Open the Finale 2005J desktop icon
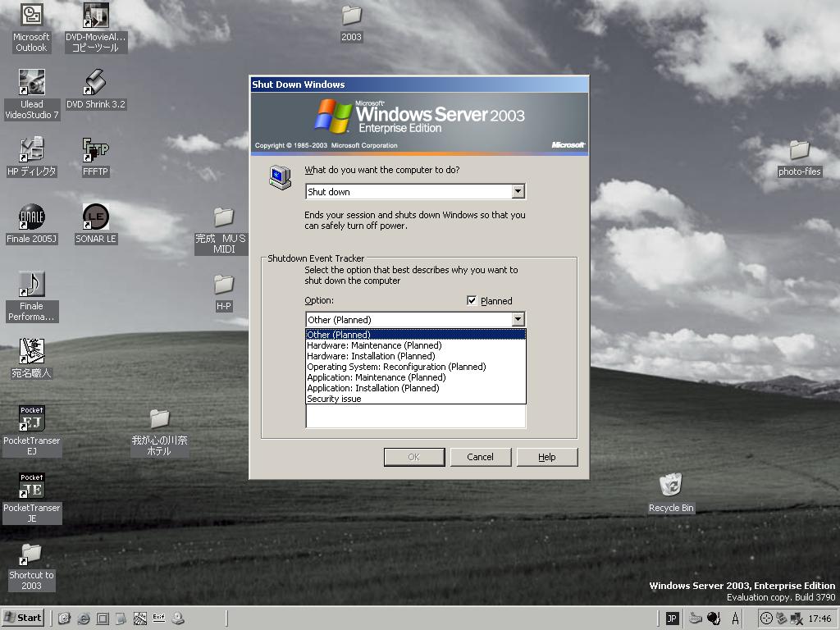This screenshot has height=630, width=840. [x=31, y=224]
